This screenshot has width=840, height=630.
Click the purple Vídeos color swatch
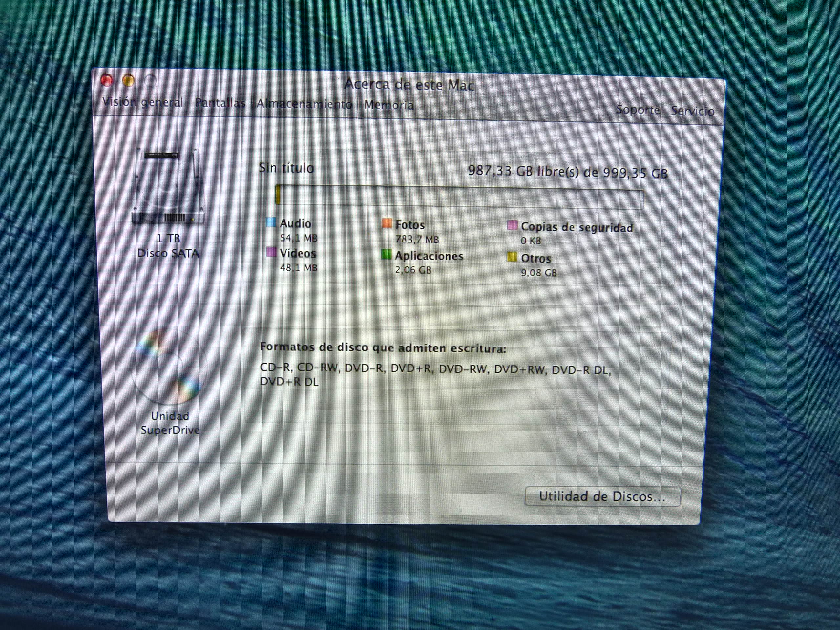click(x=271, y=252)
